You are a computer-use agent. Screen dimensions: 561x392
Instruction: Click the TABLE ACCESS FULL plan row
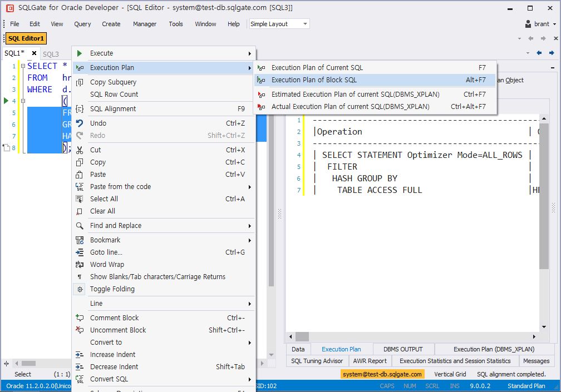pos(379,190)
